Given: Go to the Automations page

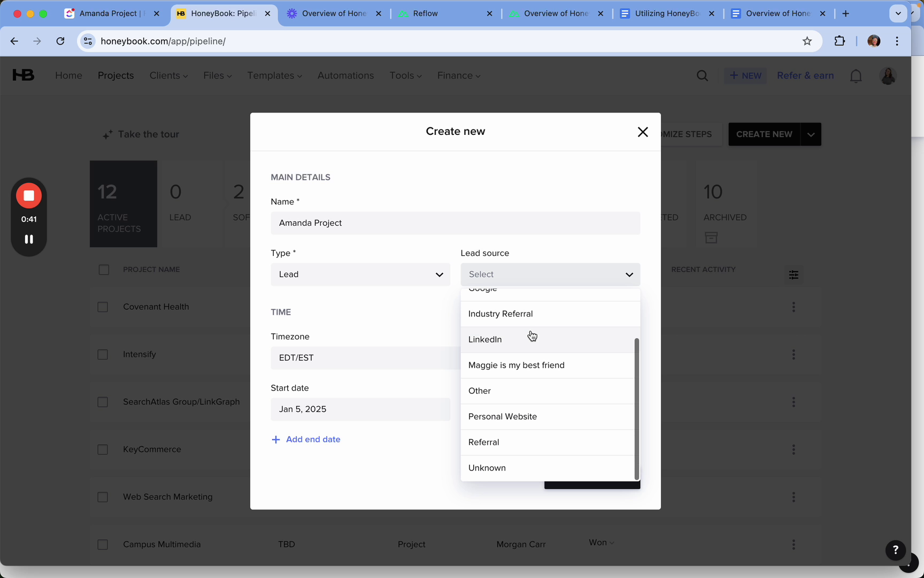Looking at the screenshot, I should pos(345,76).
